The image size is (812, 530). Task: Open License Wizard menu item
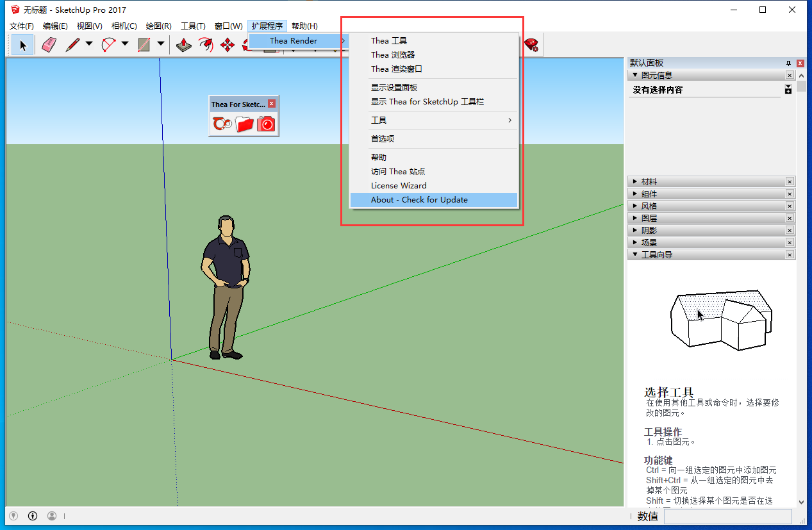pyautogui.click(x=434, y=186)
